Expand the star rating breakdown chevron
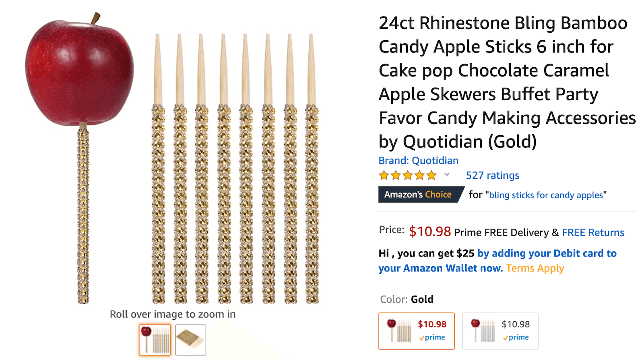This screenshot has height=360, width=644. [447, 175]
